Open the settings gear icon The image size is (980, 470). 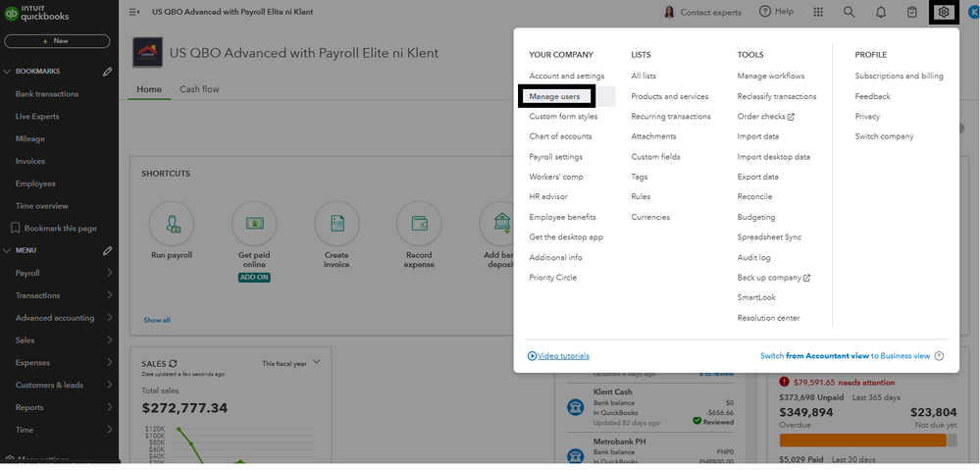(944, 12)
